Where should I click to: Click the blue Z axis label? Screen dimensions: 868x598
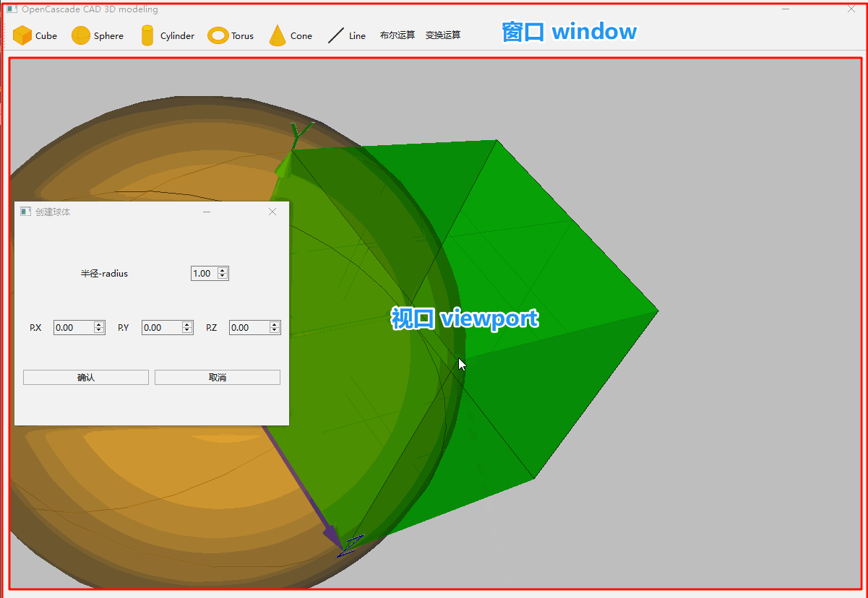351,545
